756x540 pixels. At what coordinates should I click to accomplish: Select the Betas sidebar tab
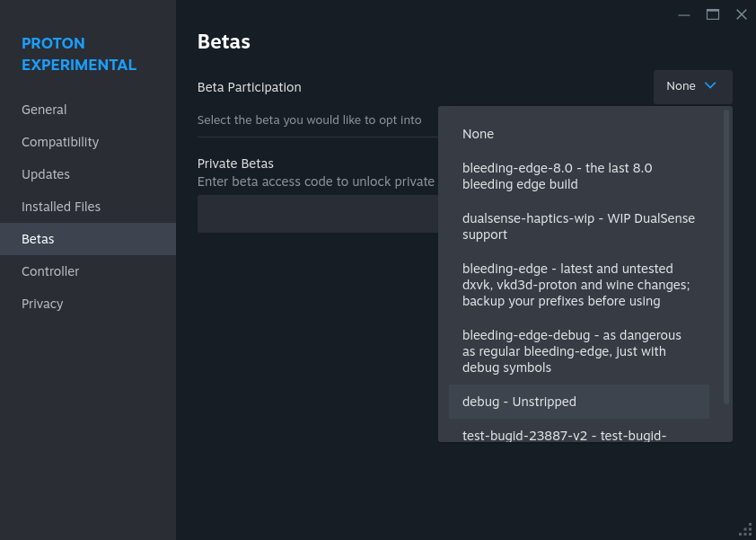pos(38,239)
